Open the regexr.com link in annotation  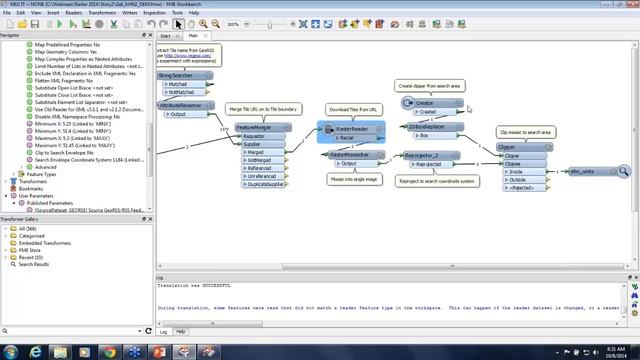pos(188,56)
